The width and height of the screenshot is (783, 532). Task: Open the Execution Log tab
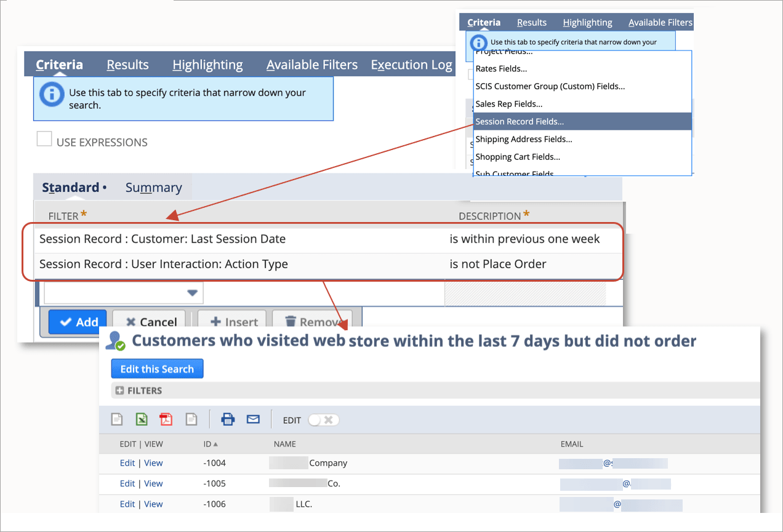[411, 65]
